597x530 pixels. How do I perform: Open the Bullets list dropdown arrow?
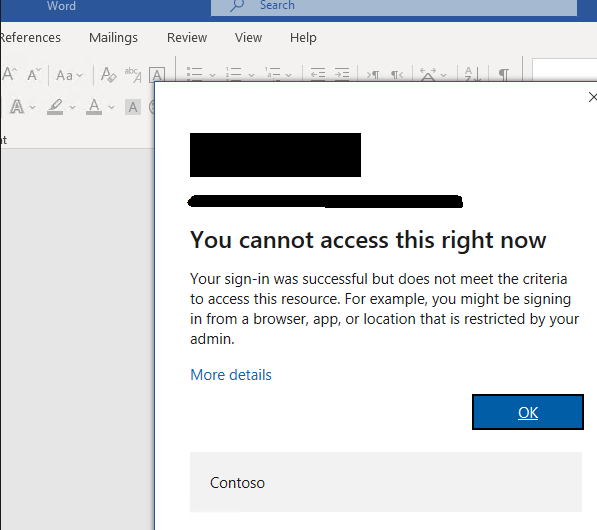point(212,75)
